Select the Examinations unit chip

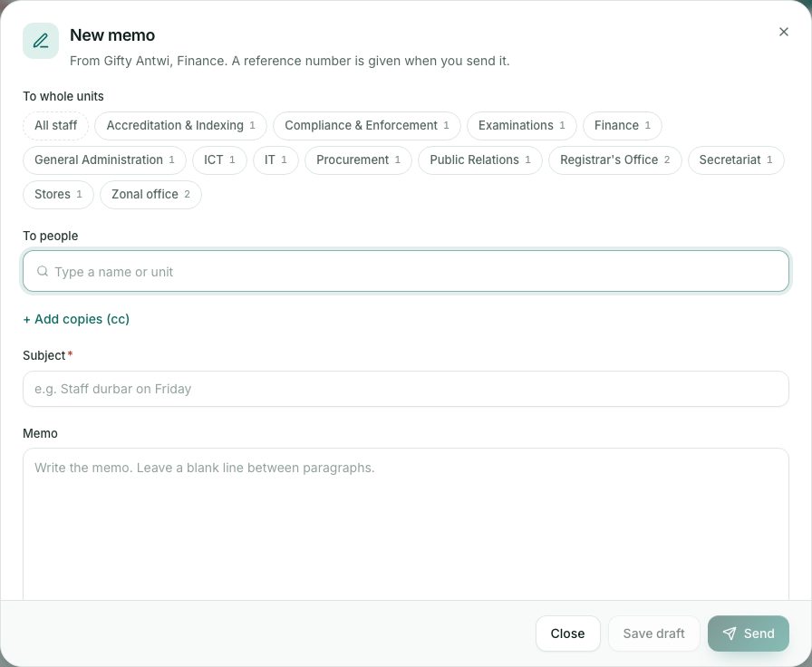coord(521,126)
